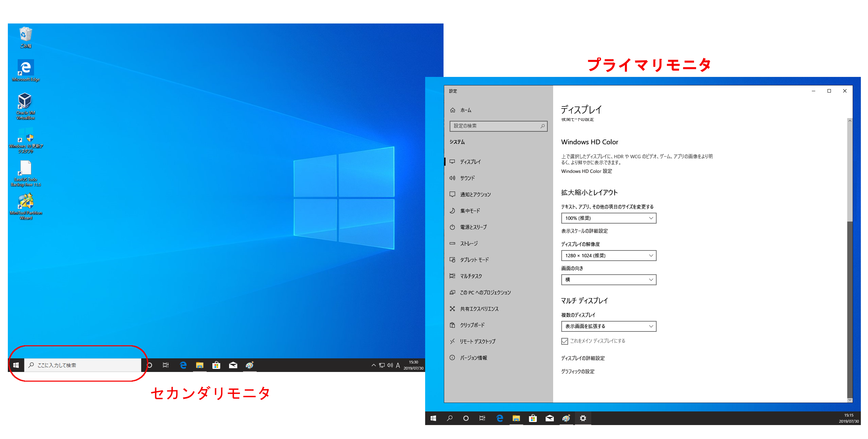Click the settings page vertical scrollbar
Viewport: 868px width, 439px height.
850,306
